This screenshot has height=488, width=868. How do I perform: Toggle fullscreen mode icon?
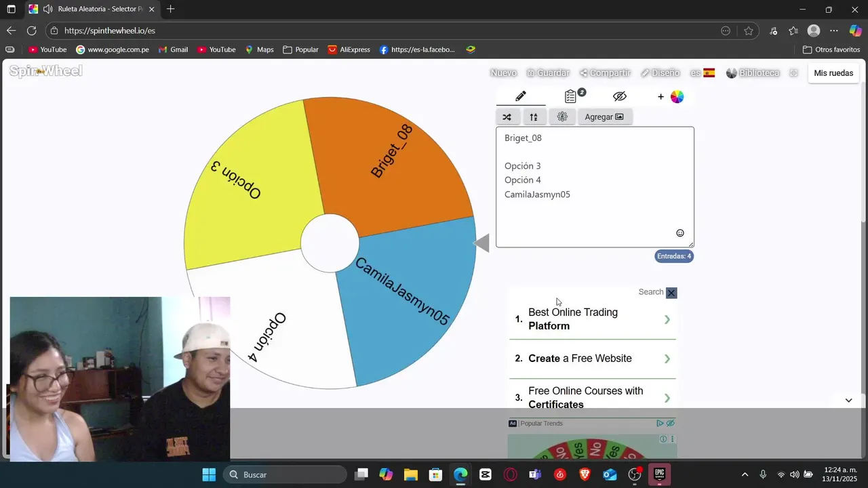point(794,73)
